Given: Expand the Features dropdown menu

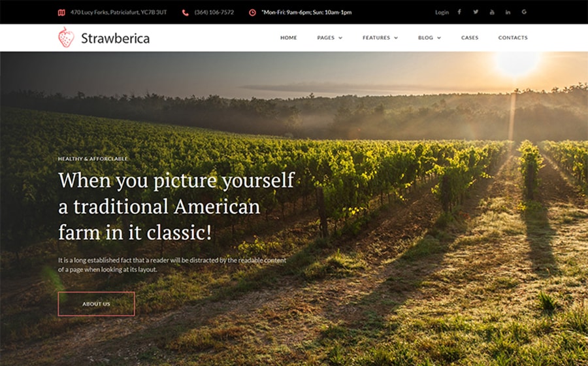Looking at the screenshot, I should click(x=380, y=37).
